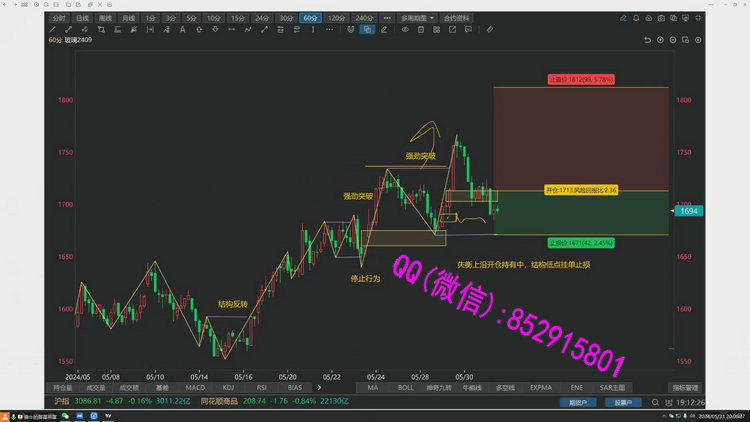The image size is (750, 422).
Task: Expand more timeframes with the ellipsis button
Action: (387, 18)
